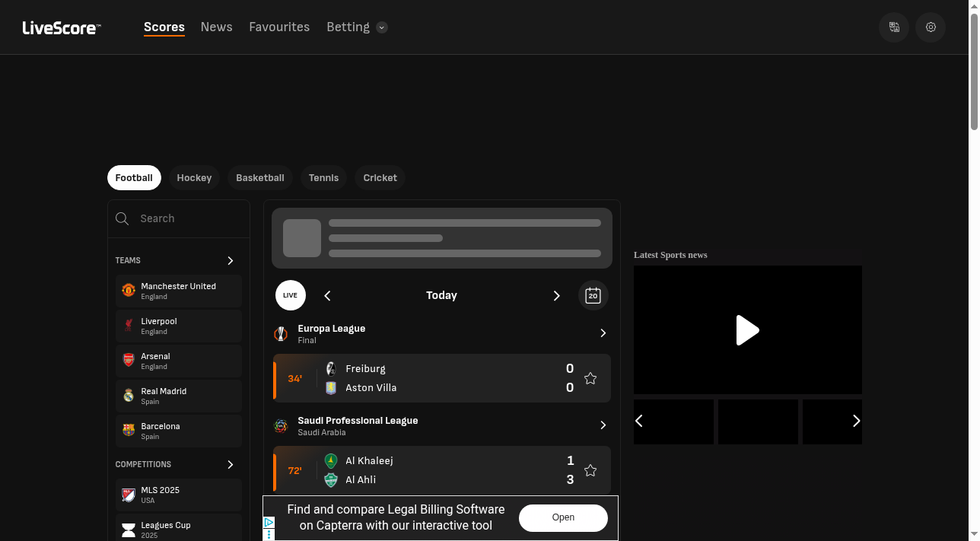Click the search magnifier icon
The image size is (980, 541).
pyautogui.click(x=122, y=218)
